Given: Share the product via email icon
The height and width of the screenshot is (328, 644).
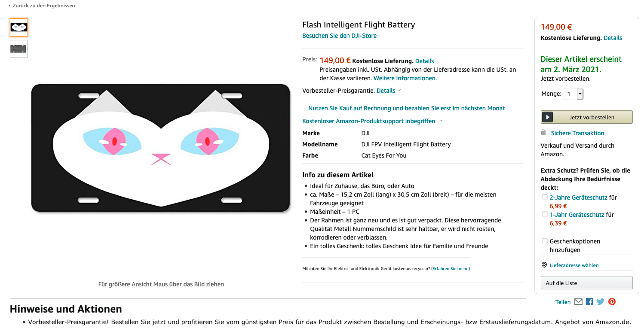Looking at the screenshot, I should (x=578, y=302).
